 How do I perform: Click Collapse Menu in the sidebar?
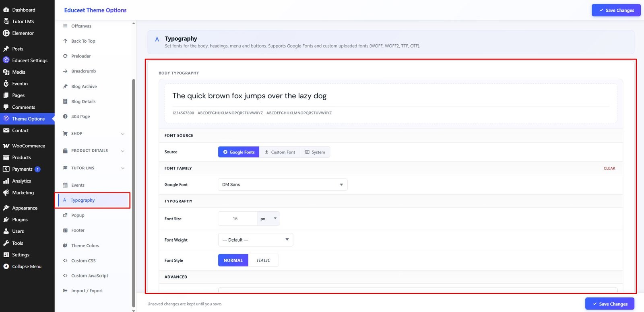[27, 267]
